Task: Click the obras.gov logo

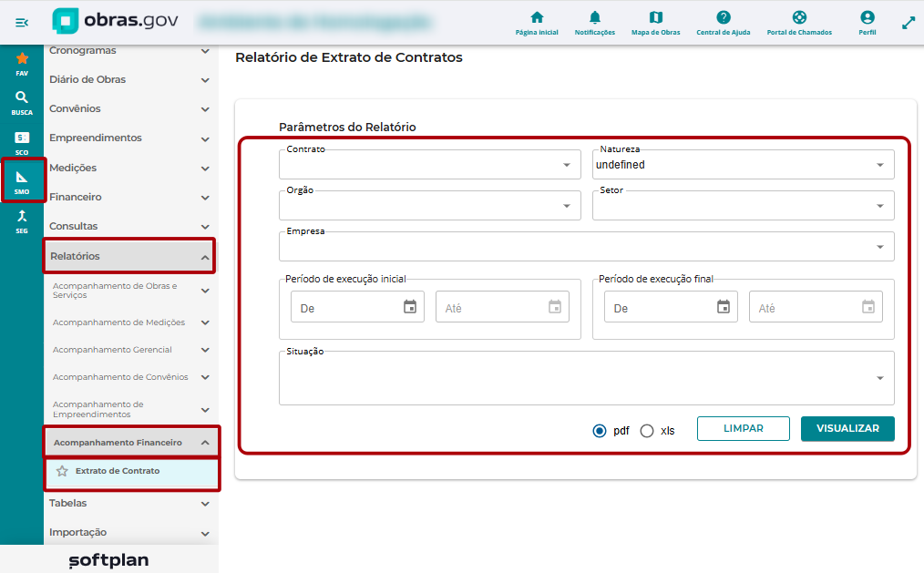Action: 115,21
